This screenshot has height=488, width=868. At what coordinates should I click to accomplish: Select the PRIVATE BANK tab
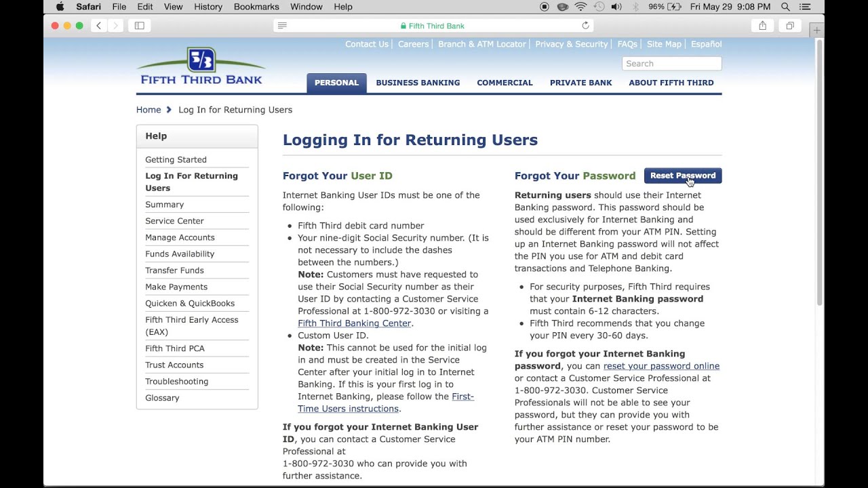(581, 83)
